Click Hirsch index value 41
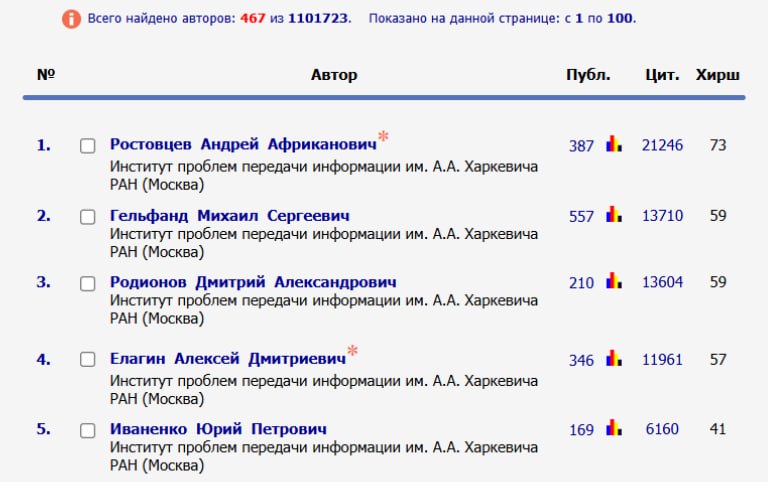The height and width of the screenshot is (482, 768). 718,429
